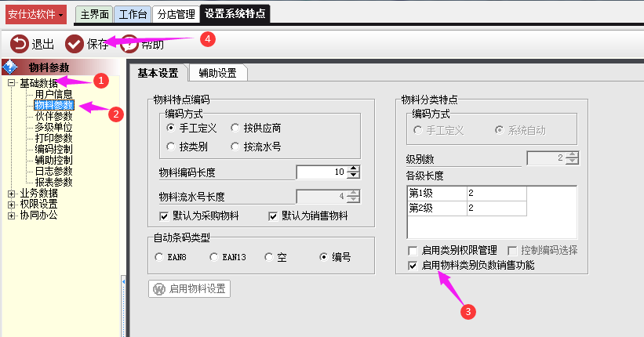
Task: Click the left panel collapse splitter arrow
Action: point(123,282)
